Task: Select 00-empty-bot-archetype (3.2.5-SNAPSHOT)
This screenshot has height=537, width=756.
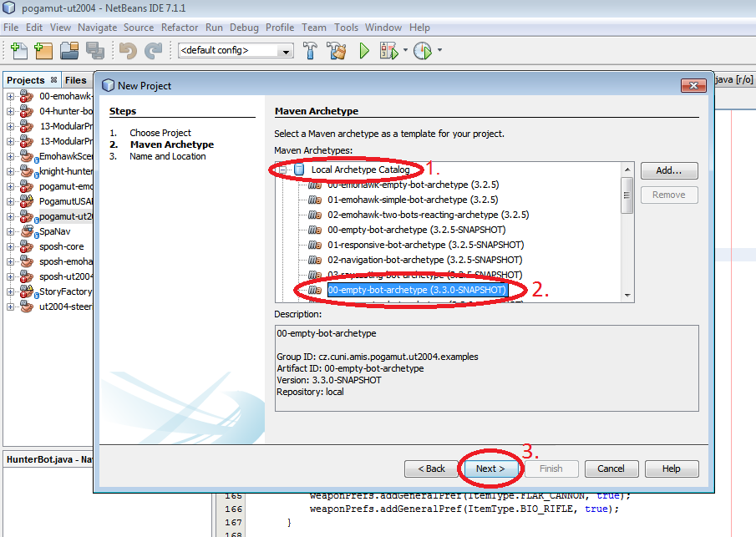Action: [417, 230]
